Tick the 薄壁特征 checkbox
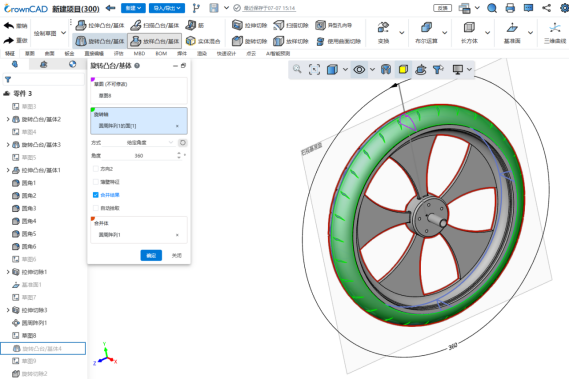This screenshot has width=570, height=379. click(x=96, y=182)
